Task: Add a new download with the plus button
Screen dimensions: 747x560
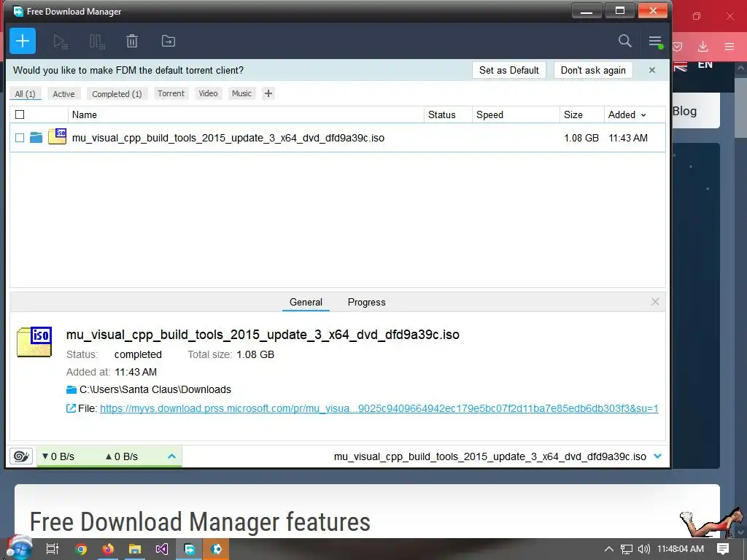Action: point(23,41)
